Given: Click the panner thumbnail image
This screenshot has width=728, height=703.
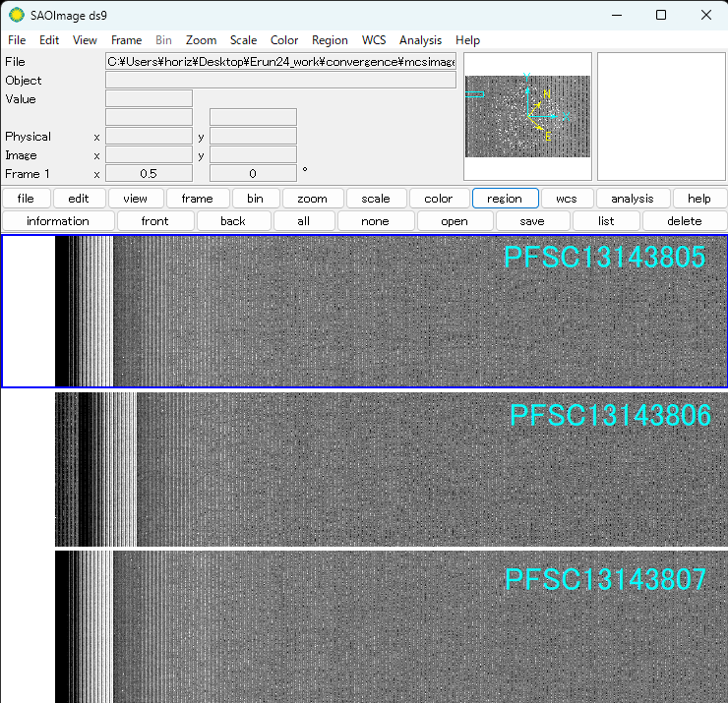Looking at the screenshot, I should [x=527, y=116].
